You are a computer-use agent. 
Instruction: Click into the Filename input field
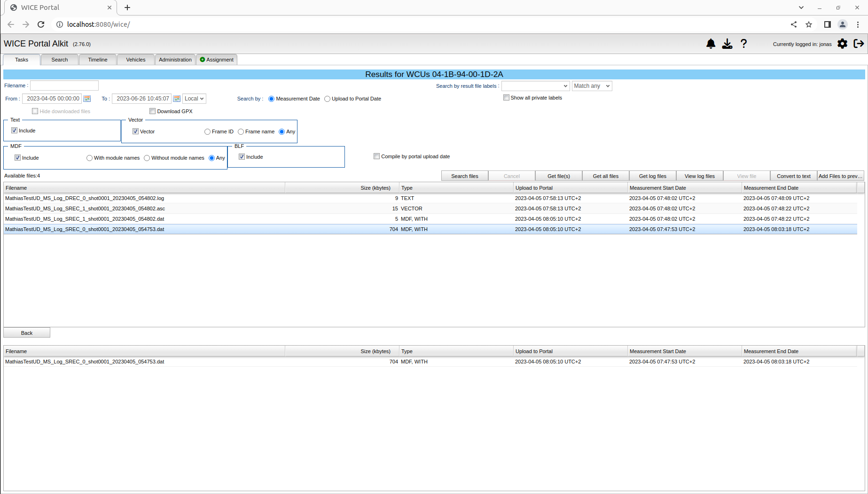point(64,85)
